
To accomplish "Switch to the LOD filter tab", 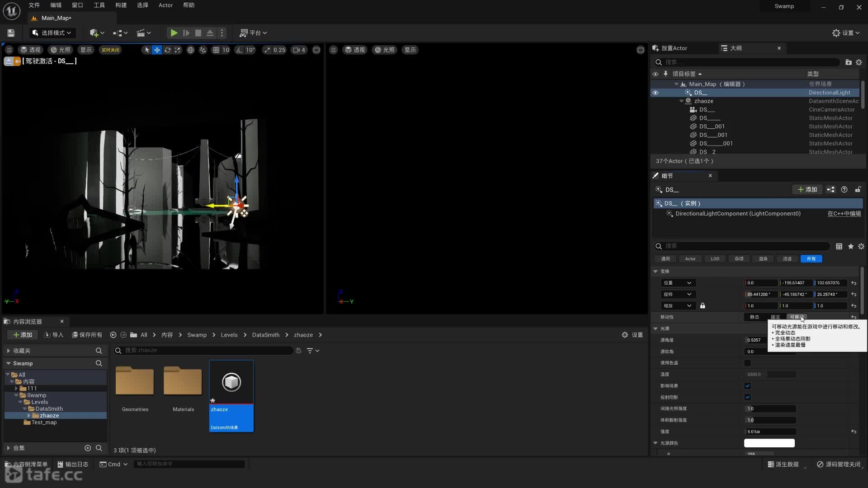I will (715, 259).
